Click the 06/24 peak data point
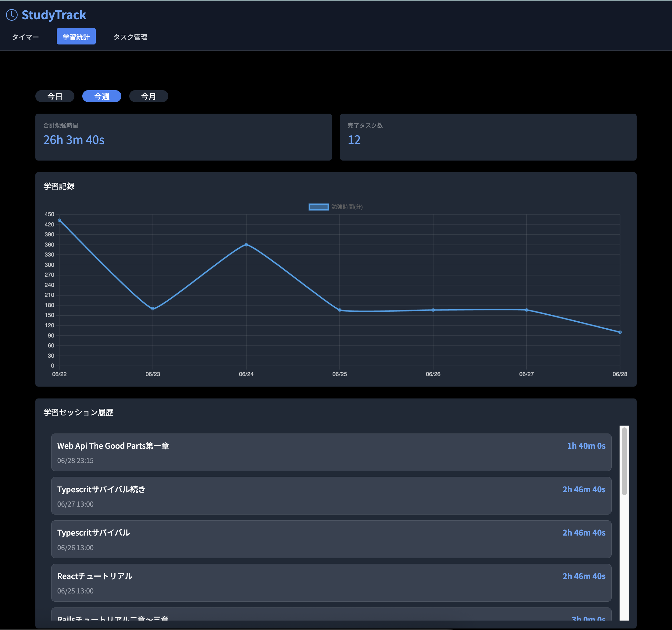The image size is (672, 630). [x=246, y=245]
